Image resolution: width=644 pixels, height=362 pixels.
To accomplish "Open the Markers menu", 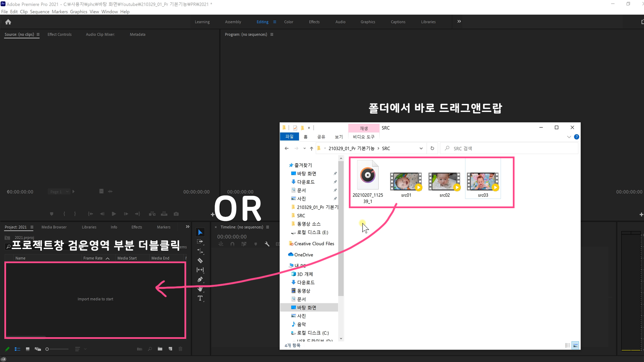I will click(60, 12).
